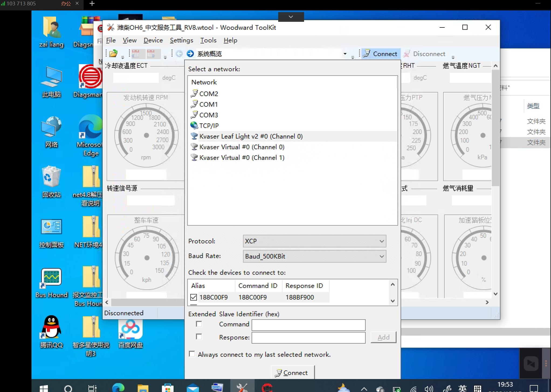Open the View menu
551x392 pixels.
point(129,40)
